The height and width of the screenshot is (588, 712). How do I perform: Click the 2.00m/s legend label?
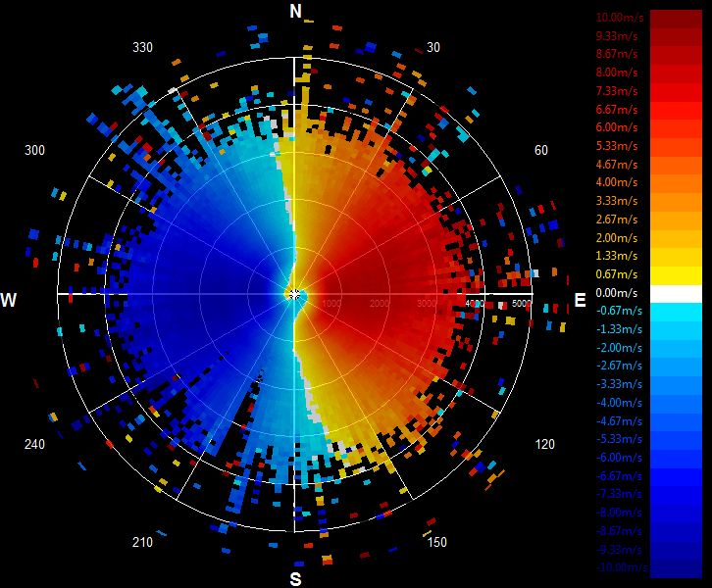617,238
